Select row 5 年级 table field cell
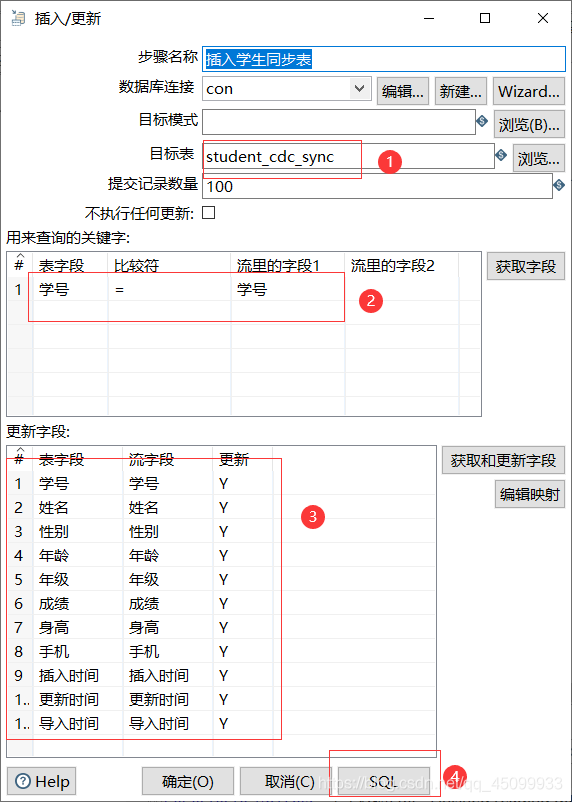The width and height of the screenshot is (572, 802). tap(78, 580)
